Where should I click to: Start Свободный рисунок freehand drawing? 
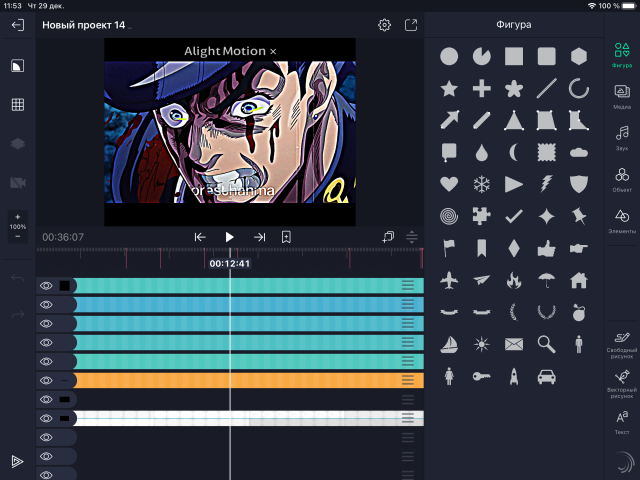tap(622, 345)
